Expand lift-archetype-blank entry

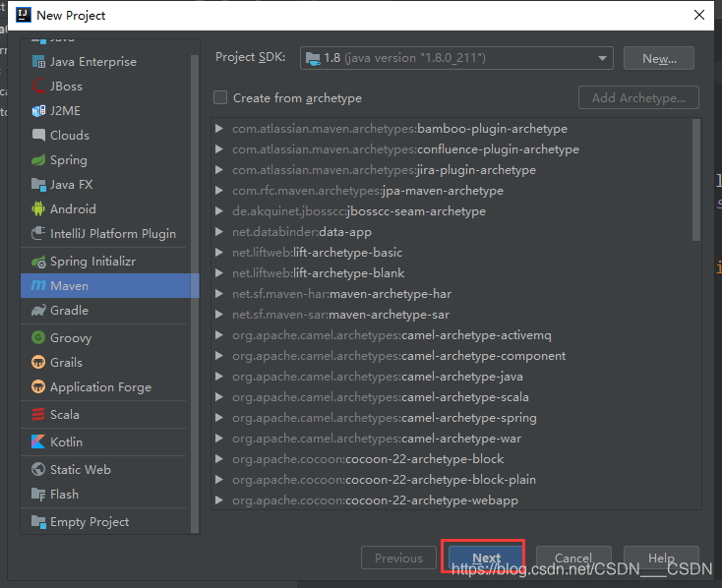click(x=219, y=273)
